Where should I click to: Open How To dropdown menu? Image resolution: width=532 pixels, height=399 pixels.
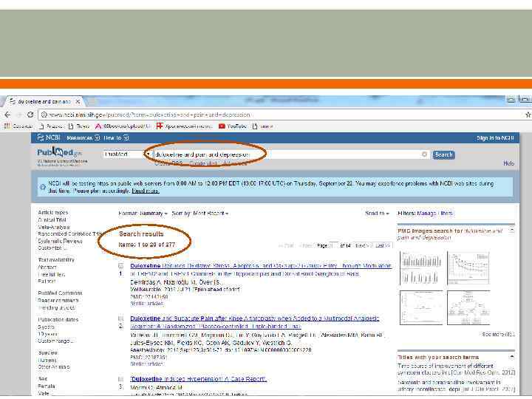[x=117, y=137]
